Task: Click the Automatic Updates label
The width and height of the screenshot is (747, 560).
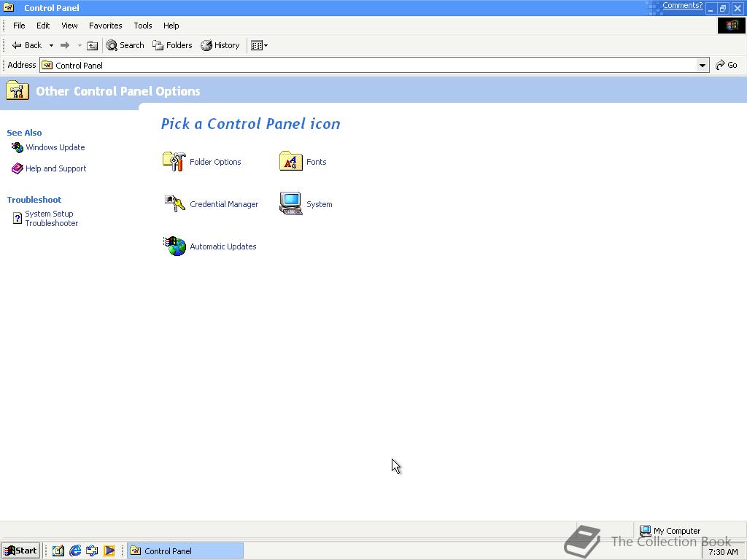Action: (x=223, y=246)
